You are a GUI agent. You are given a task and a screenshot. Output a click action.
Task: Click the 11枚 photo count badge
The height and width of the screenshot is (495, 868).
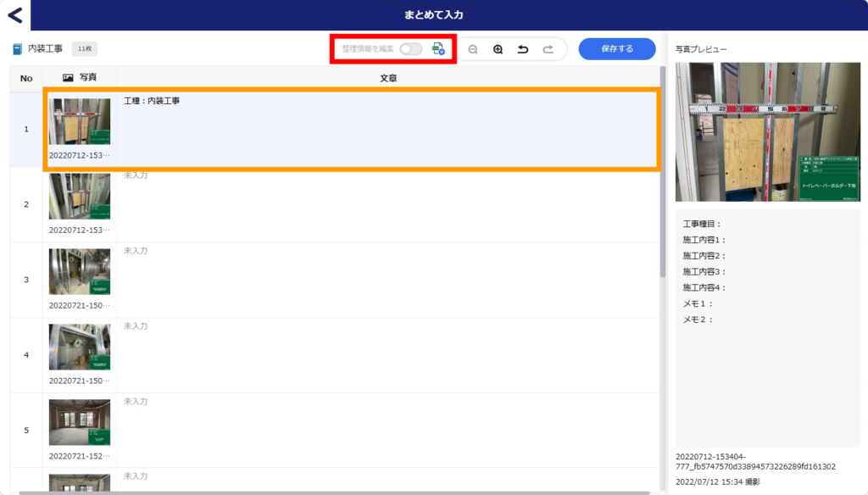pyautogui.click(x=85, y=48)
